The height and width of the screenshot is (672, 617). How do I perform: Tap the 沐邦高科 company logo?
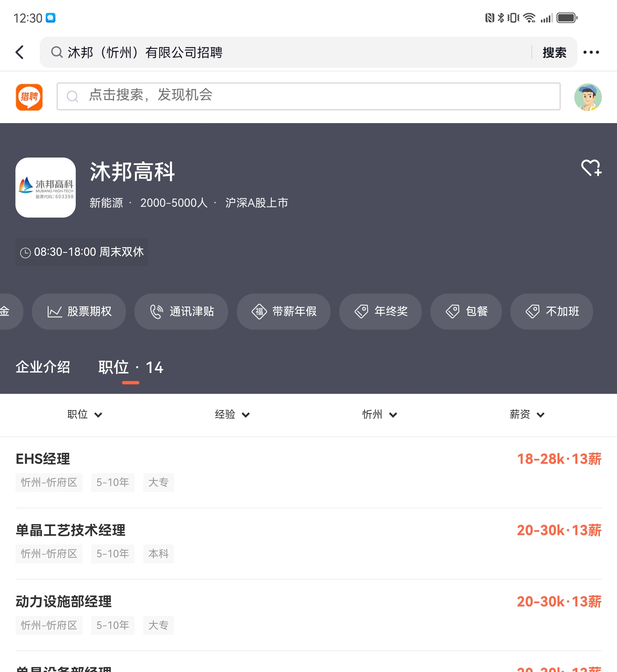pos(45,188)
